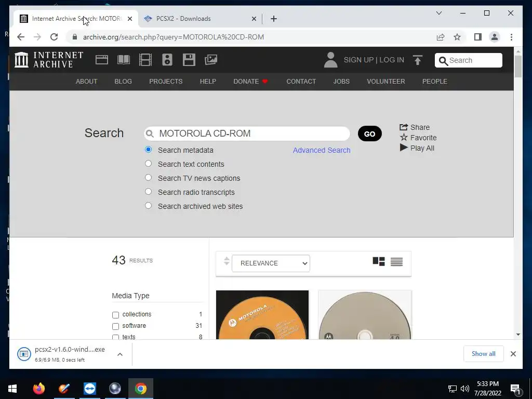Select Search radio transcripts option
Image resolution: width=532 pixels, height=399 pixels.
148,191
